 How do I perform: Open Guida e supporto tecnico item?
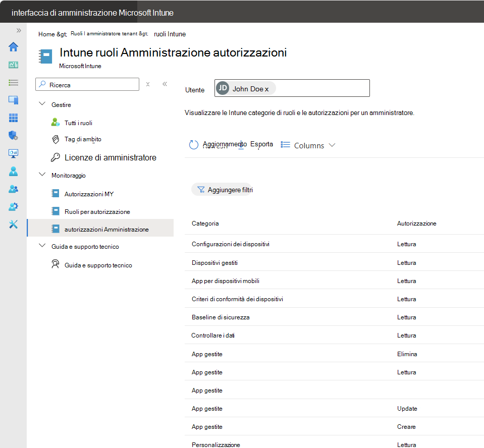tap(98, 265)
